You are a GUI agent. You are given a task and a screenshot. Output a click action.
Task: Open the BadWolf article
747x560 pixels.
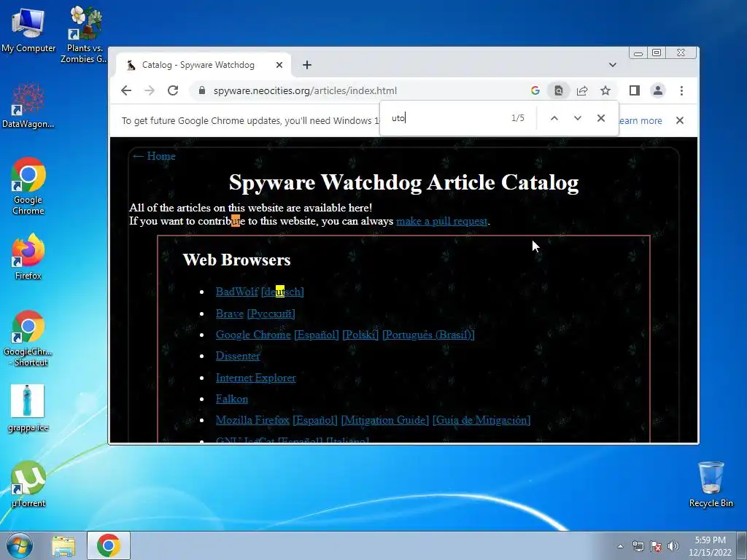(237, 292)
